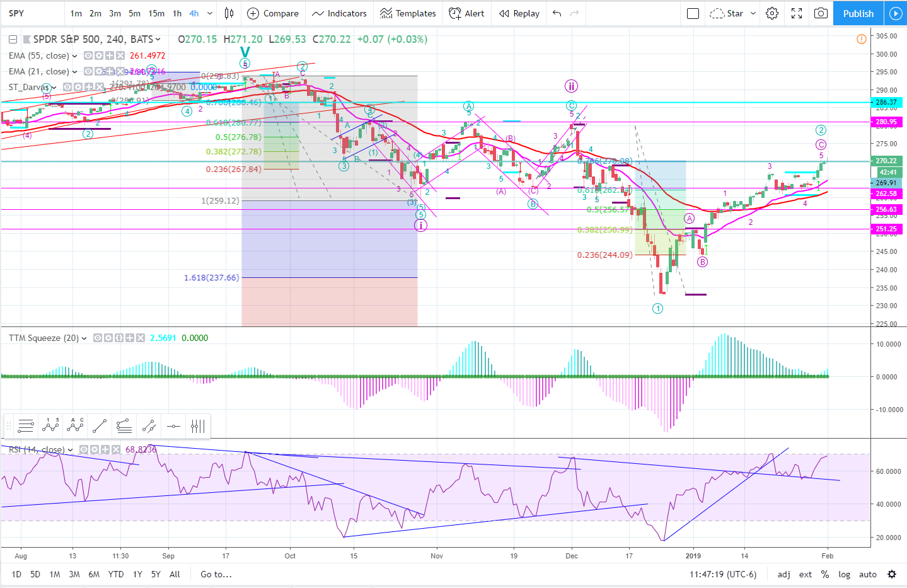Open Go to date dialog
Screen dimensions: 907x588
[x=216, y=574]
